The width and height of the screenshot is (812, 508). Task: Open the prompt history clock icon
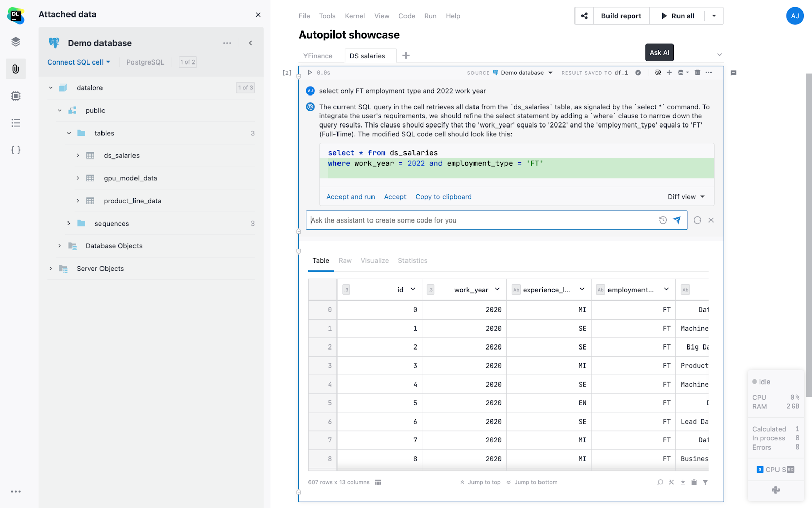[x=663, y=220]
